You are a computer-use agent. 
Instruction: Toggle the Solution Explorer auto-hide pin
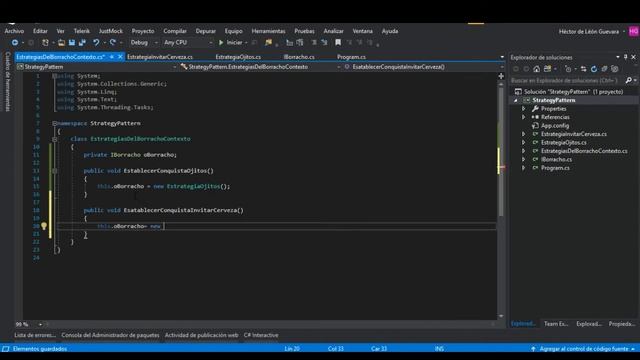[x=626, y=57]
